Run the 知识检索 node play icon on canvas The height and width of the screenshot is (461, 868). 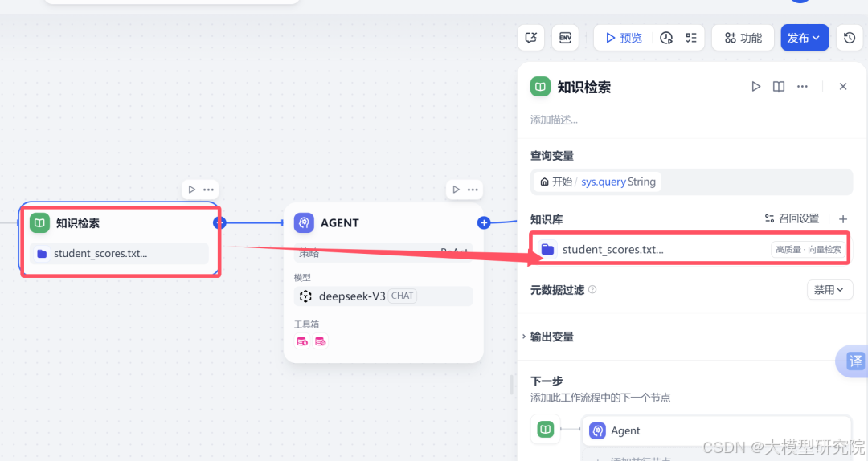(x=191, y=190)
